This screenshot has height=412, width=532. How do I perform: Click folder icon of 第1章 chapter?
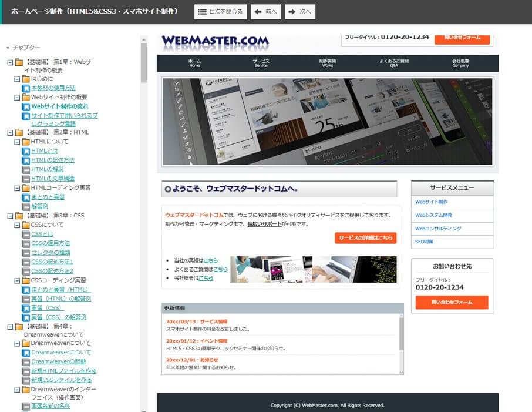coord(19,62)
